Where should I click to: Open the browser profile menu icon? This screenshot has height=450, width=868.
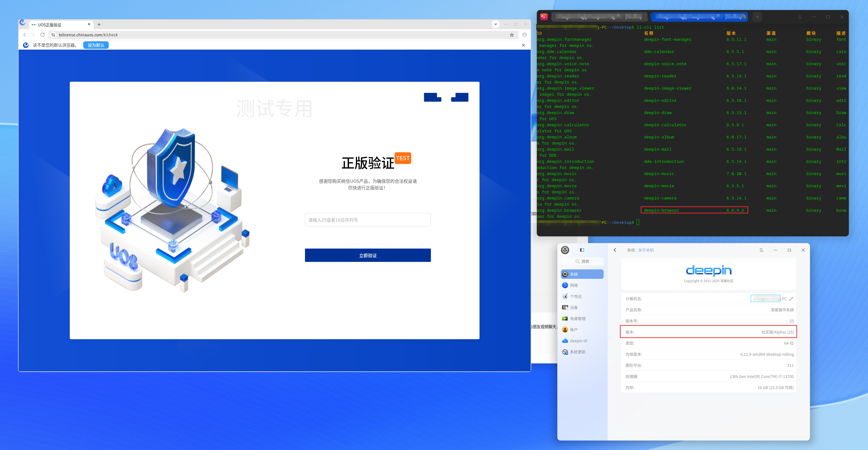click(524, 35)
